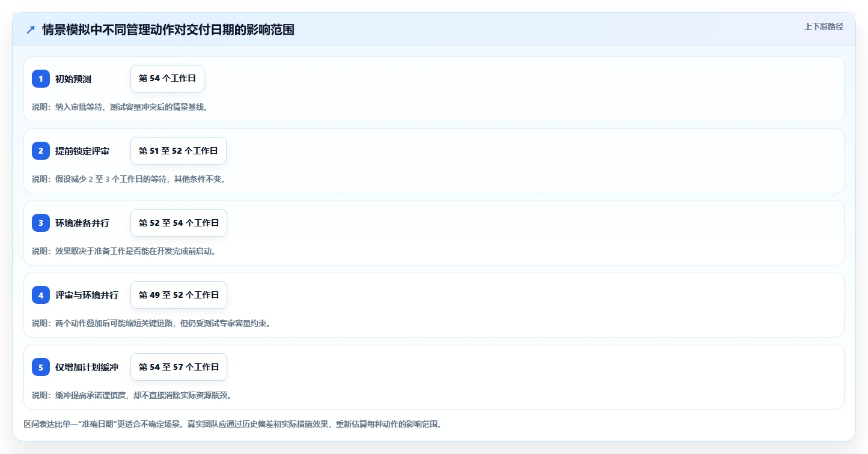
Task: Click the note about 两个动作叠加后可能缩短关键链路
Action: point(151,323)
